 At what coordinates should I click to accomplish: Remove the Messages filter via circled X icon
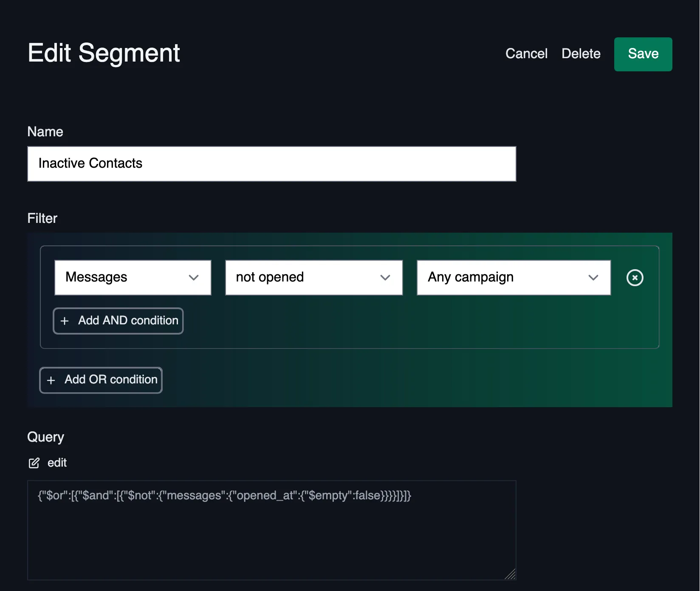pos(635,278)
